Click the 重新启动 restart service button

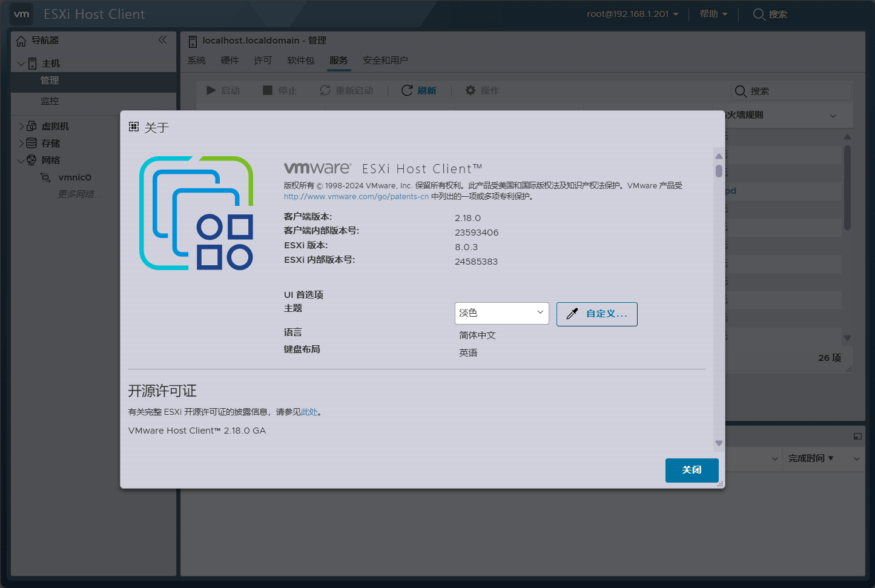point(346,90)
